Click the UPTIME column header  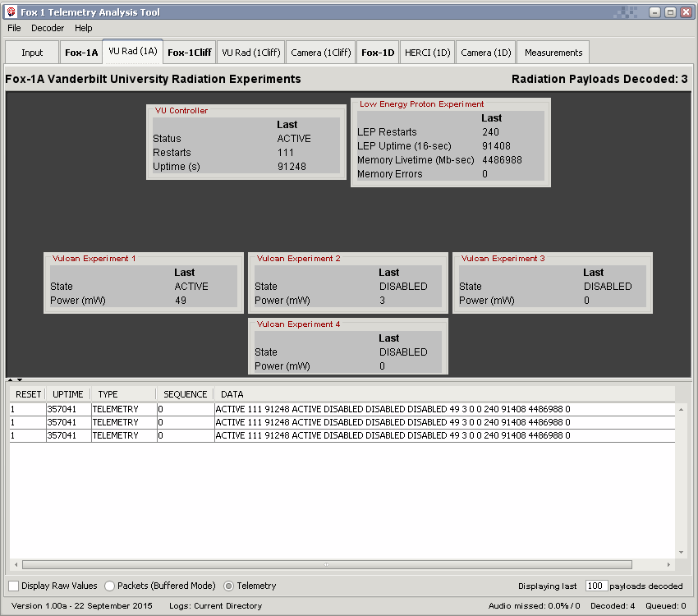pyautogui.click(x=67, y=394)
